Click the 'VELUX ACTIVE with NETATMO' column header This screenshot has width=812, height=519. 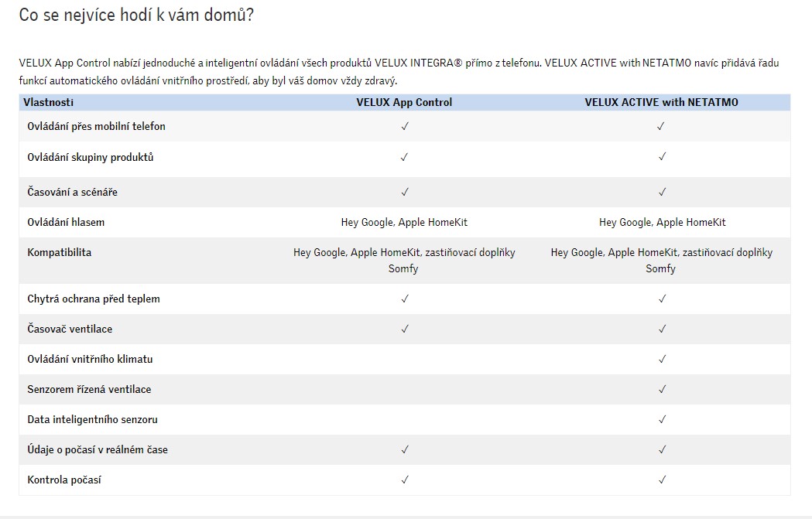pyautogui.click(x=661, y=102)
